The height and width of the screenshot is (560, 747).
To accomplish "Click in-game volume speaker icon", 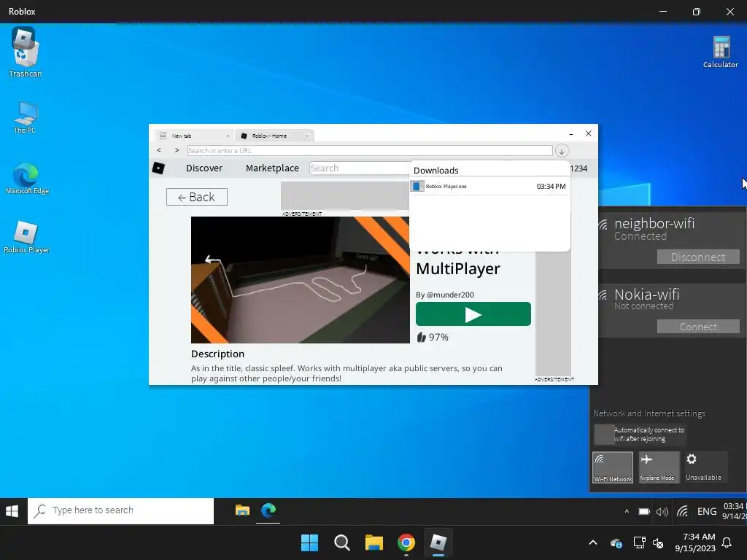I will coord(662,512).
